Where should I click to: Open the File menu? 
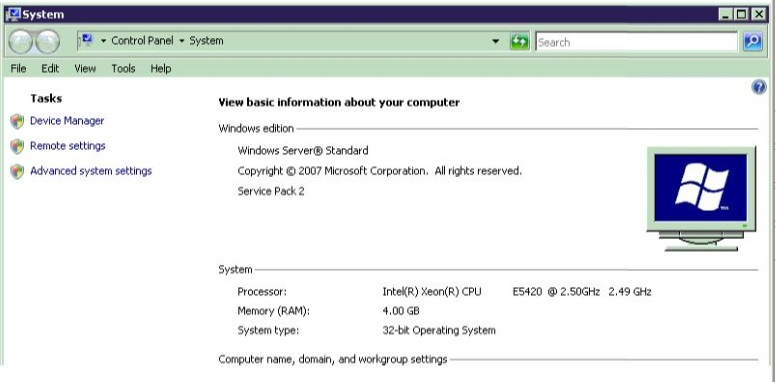pos(18,69)
